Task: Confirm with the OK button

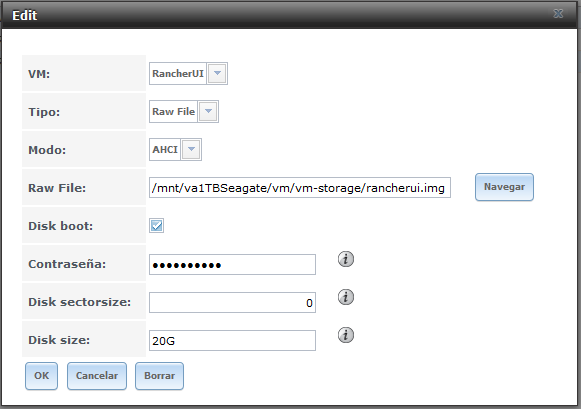Action: pyautogui.click(x=42, y=376)
